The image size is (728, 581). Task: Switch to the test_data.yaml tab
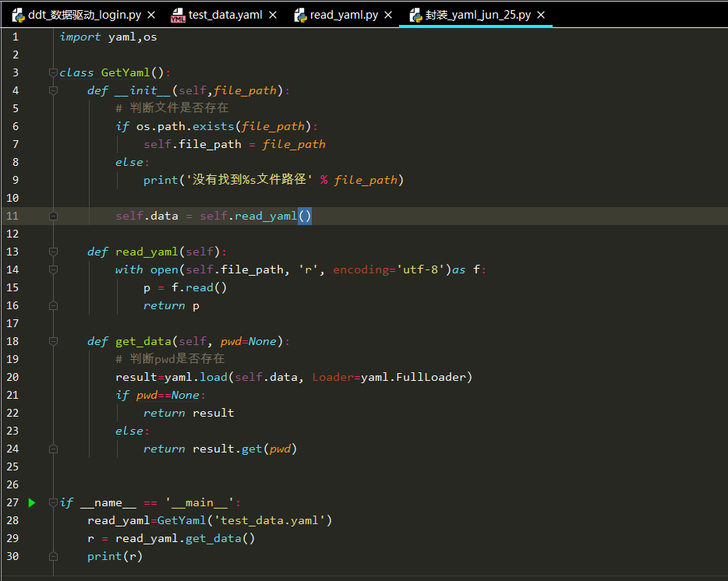coord(225,15)
